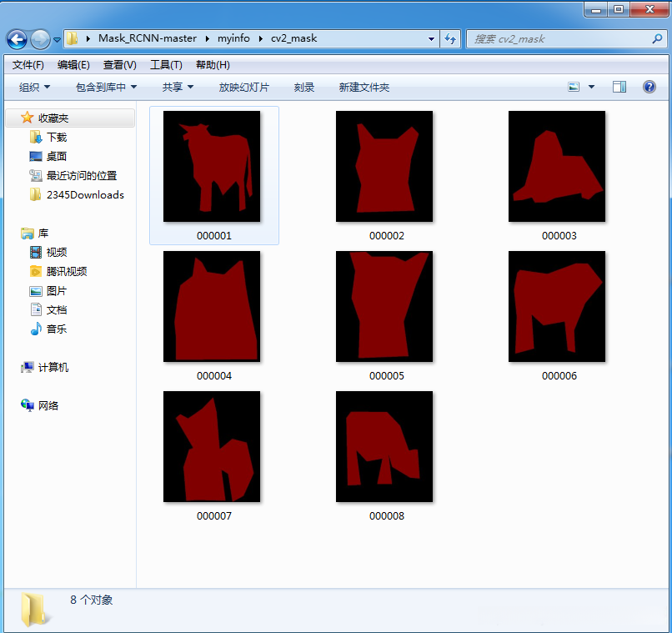Open the 图片 library
The width and height of the screenshot is (672, 633).
coord(57,291)
